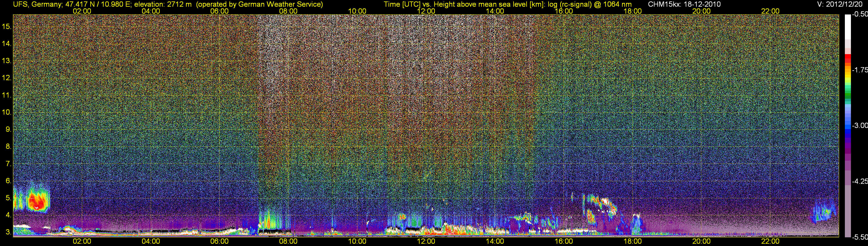Click the 14:00 label on the top time axis
The image size is (868, 246).
(495, 11)
